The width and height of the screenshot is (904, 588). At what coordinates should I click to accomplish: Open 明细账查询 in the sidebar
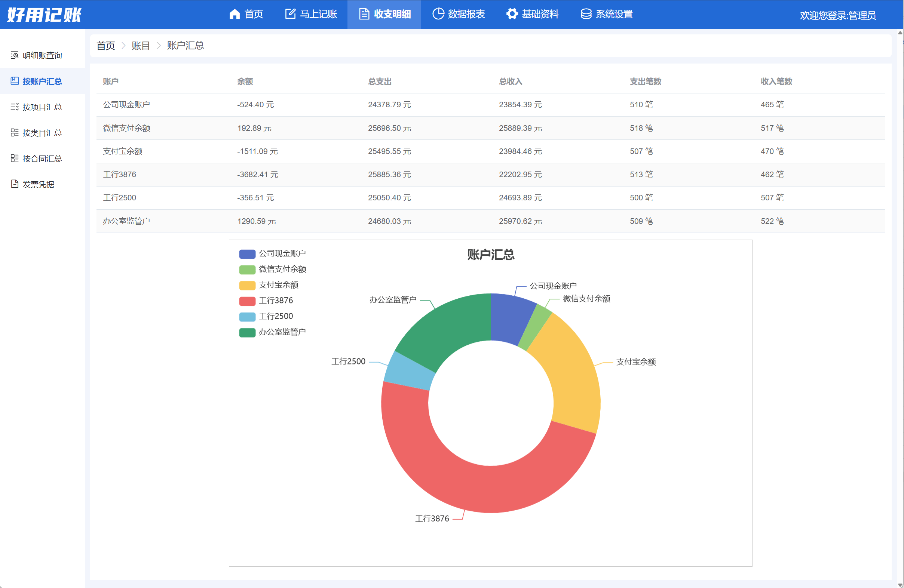(43, 55)
